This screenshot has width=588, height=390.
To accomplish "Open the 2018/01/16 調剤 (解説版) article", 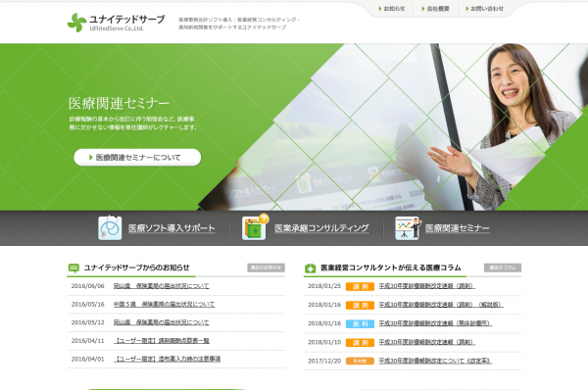I will (x=441, y=305).
